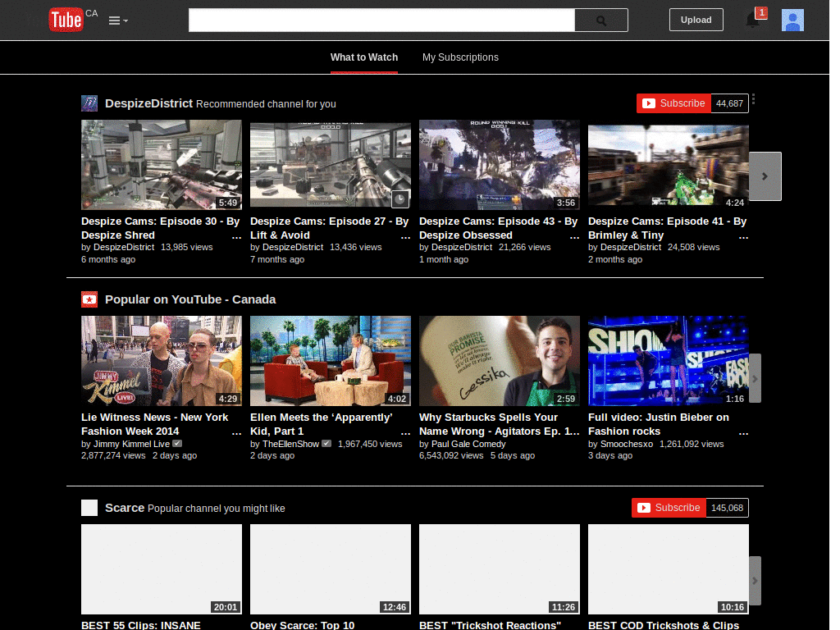Open Scarce channel avatar icon
Screen dimensions: 840x630
click(x=89, y=508)
